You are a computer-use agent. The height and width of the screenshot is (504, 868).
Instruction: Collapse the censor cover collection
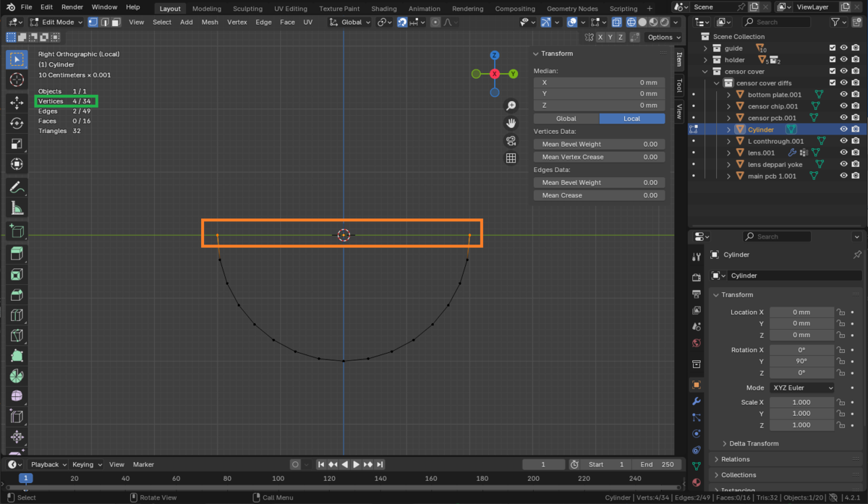705,72
